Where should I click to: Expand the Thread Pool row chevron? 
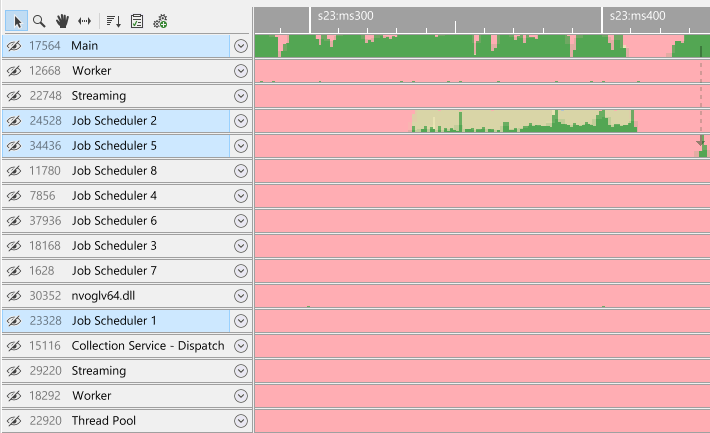(x=241, y=421)
